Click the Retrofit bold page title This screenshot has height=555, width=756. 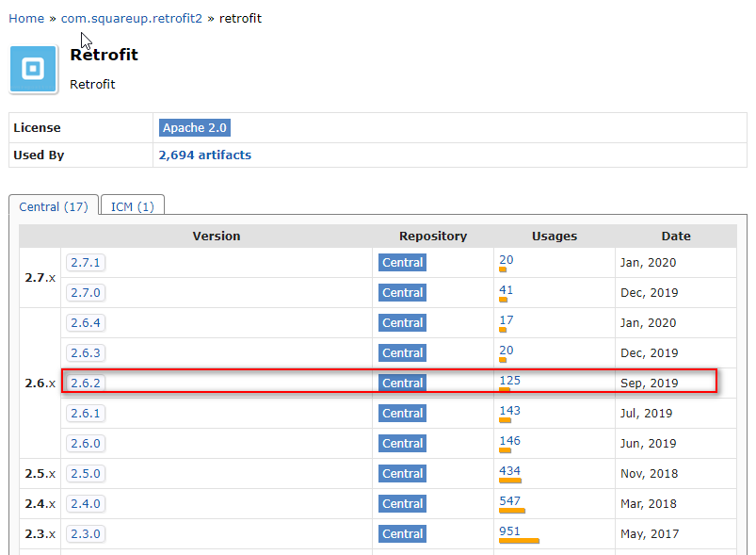click(105, 55)
